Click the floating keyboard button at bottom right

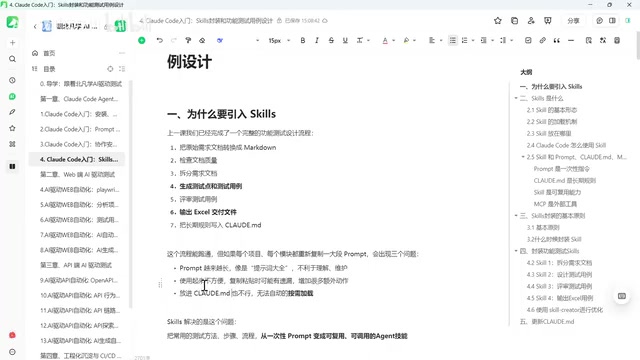(622, 296)
